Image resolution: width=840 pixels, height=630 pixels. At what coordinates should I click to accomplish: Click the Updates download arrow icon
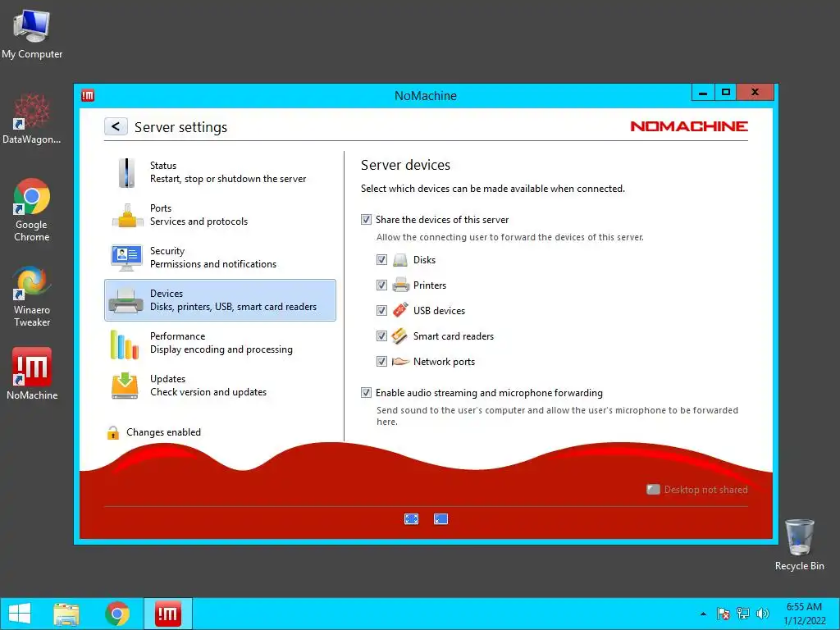tap(125, 386)
